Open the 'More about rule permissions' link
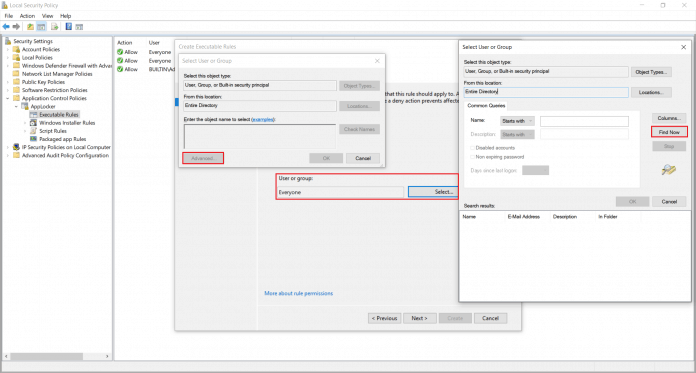Image resolution: width=696 pixels, height=373 pixels. 299,294
